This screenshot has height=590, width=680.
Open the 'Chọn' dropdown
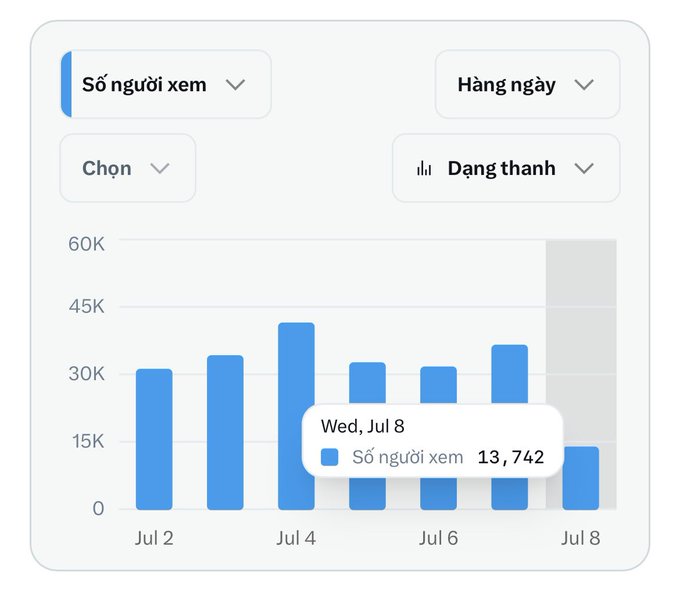click(128, 168)
